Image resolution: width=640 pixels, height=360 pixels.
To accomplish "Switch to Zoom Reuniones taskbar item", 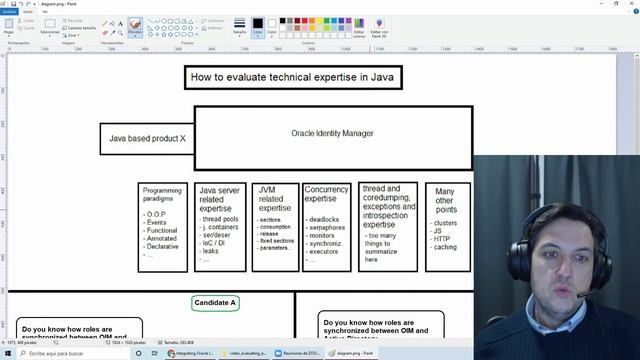I will 297,353.
